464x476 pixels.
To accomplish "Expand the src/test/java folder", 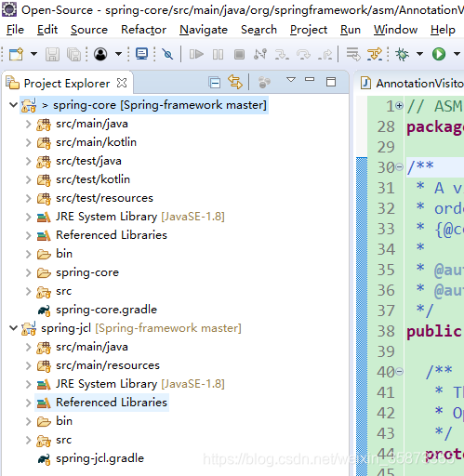I will 28,161.
